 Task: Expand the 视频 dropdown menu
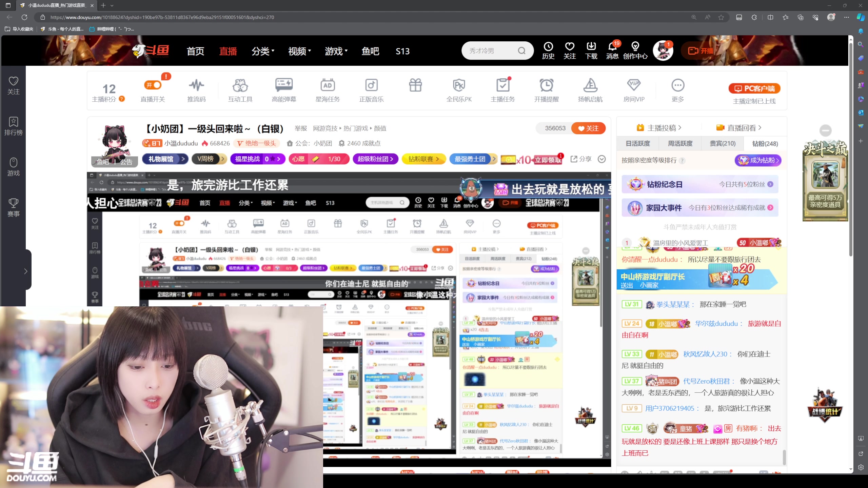[299, 51]
